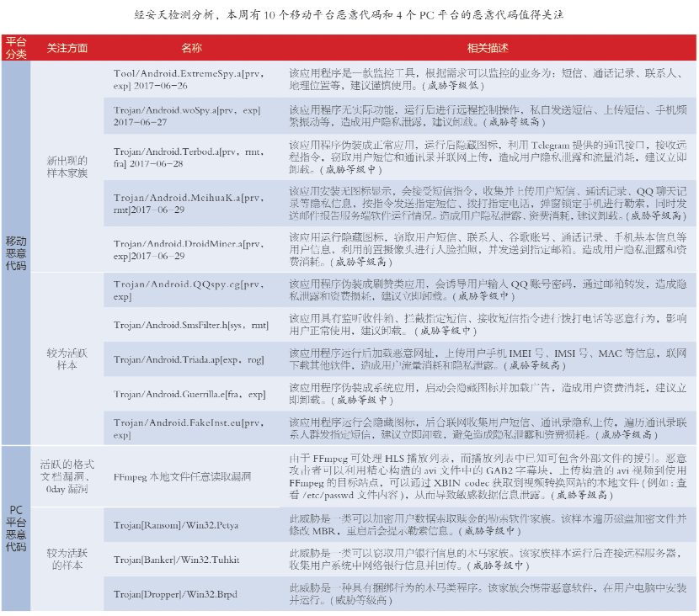This screenshot has width=699, height=616.
Task: Click the Terbod description mentioning Telegram
Action: [x=488, y=157]
